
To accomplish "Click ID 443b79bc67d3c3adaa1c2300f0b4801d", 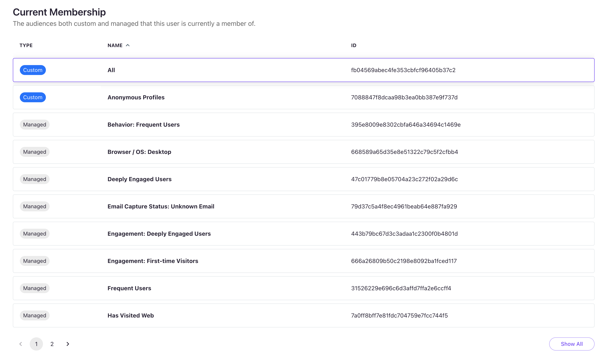I will 404,233.
